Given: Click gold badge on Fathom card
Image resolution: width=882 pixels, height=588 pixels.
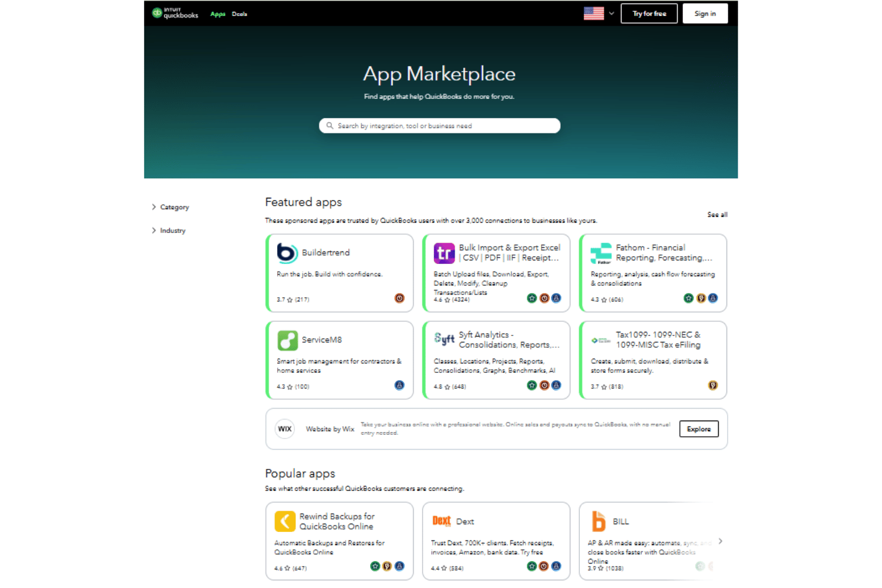Looking at the screenshot, I should point(701,298).
